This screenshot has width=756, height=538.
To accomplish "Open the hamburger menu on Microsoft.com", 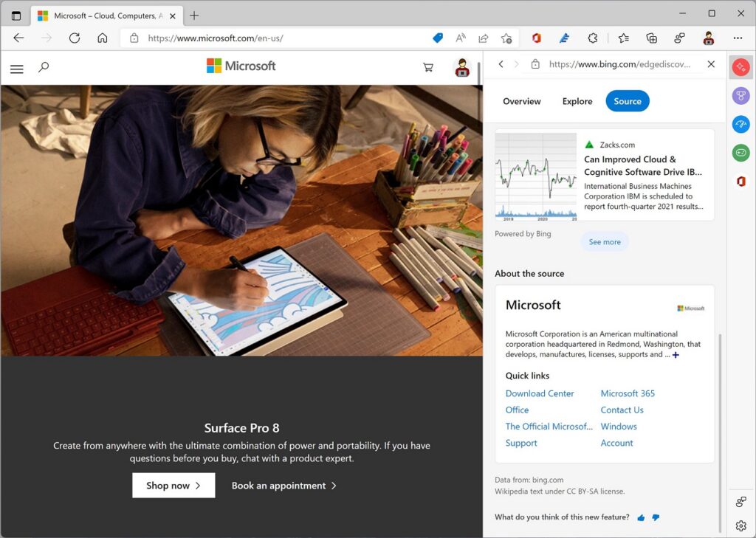I will coord(16,69).
